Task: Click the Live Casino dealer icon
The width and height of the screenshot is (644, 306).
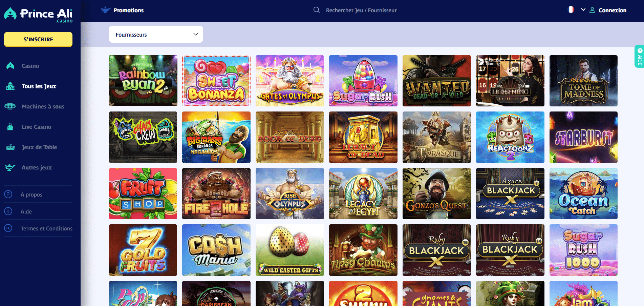Action: pos(10,127)
